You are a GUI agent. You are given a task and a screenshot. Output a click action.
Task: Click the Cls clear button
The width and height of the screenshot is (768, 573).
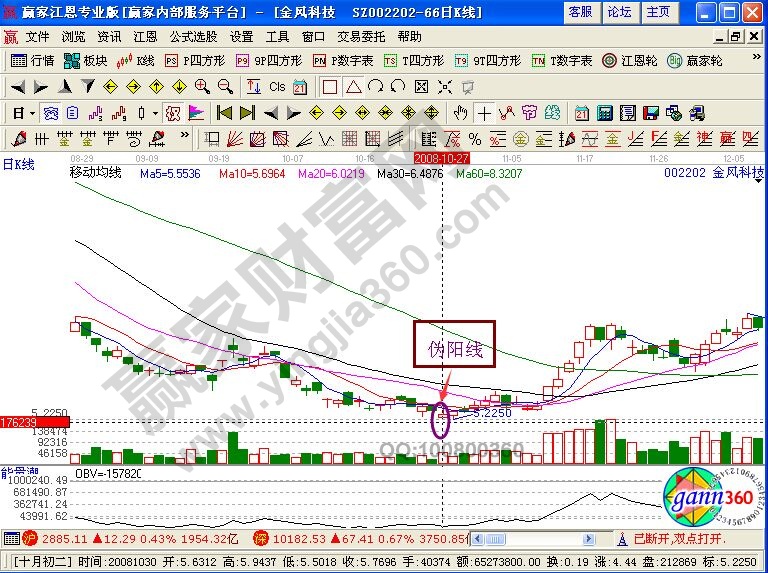point(277,87)
